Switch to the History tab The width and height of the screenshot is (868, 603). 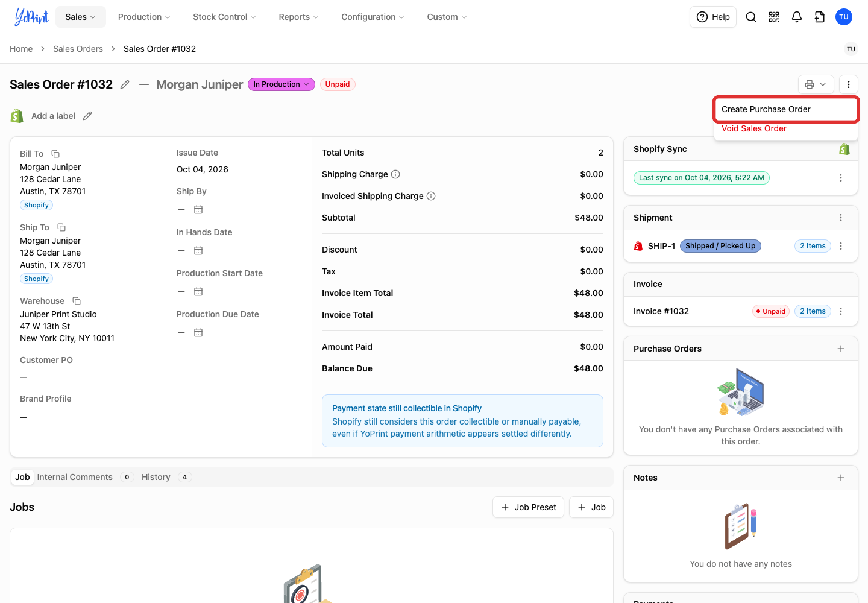[166, 477]
